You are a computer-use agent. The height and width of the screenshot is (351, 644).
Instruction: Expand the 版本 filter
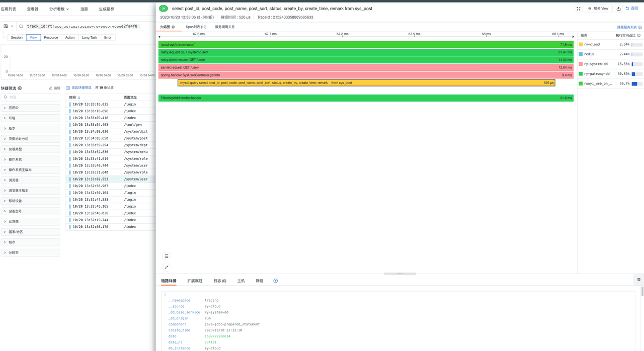(31, 128)
